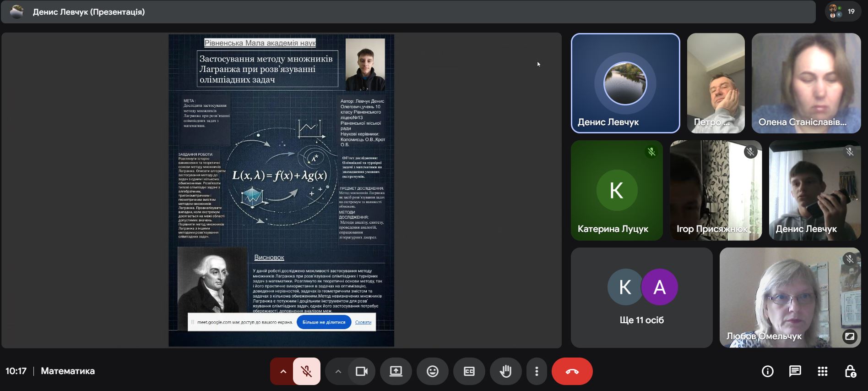Open host controls lock icon

coord(850,371)
